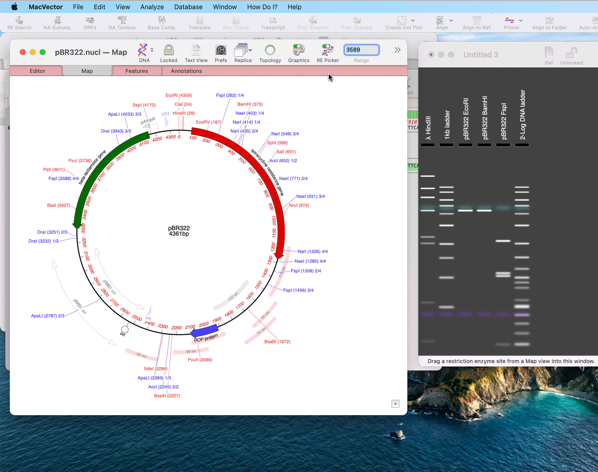Open the MacVector application menu
The image size is (598, 472).
45,7
